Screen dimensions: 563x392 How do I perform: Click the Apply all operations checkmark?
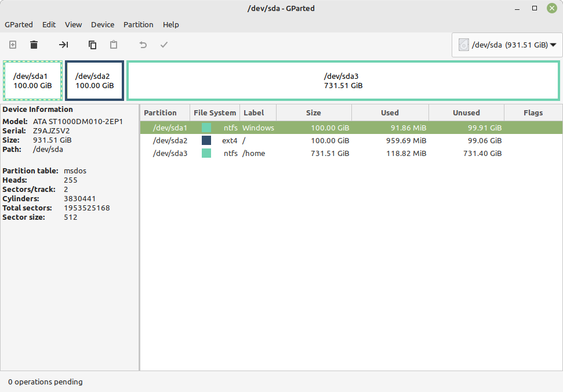pos(164,45)
